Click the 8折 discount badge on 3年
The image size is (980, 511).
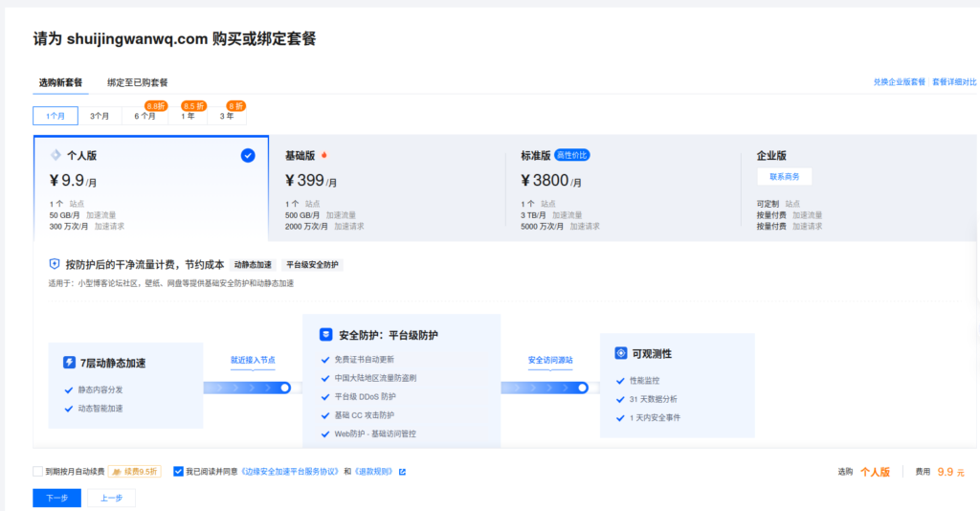[x=236, y=106]
